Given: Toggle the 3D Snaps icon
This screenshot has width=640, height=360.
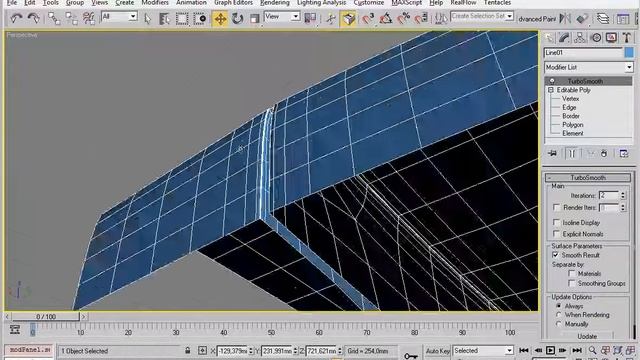Looking at the screenshot, I should 368,18.
